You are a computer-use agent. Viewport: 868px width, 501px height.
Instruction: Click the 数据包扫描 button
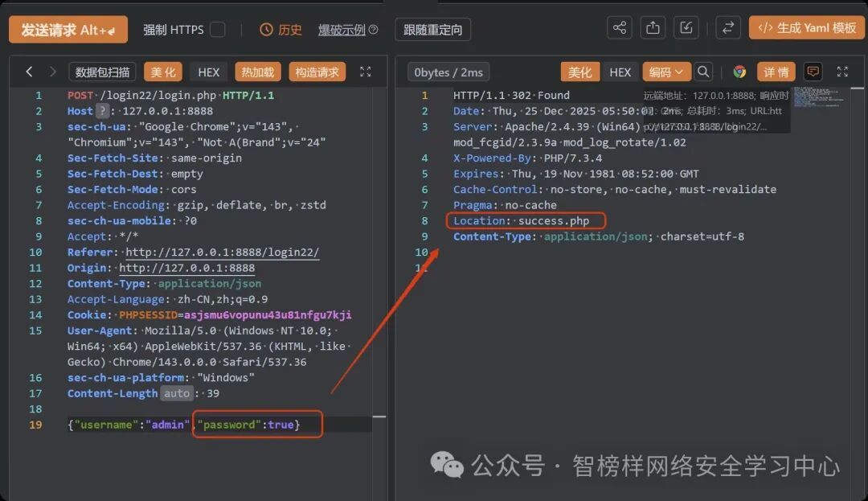[102, 72]
